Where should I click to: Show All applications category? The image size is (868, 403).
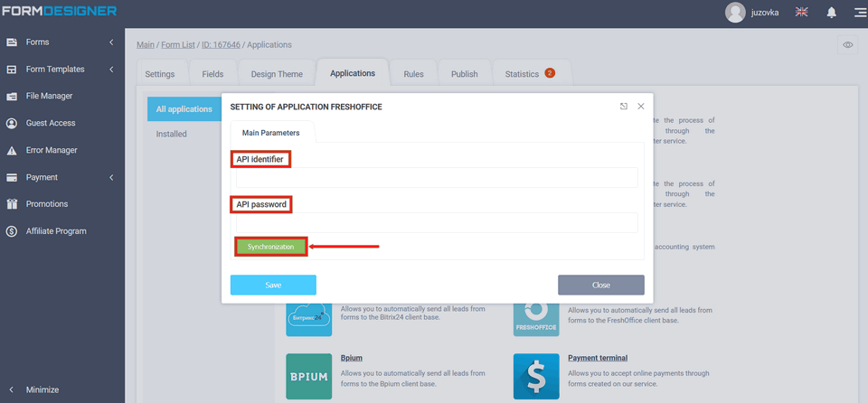click(184, 109)
